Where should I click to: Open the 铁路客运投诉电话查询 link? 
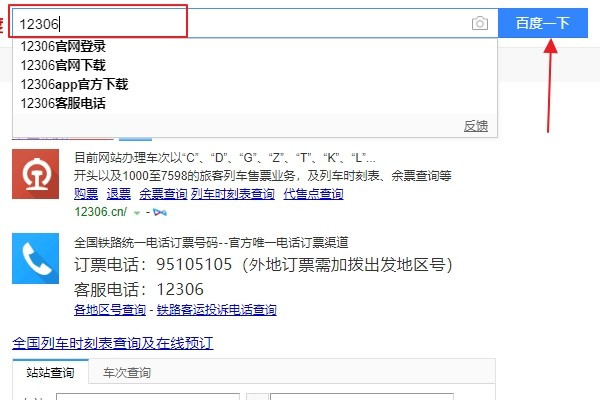point(217,310)
